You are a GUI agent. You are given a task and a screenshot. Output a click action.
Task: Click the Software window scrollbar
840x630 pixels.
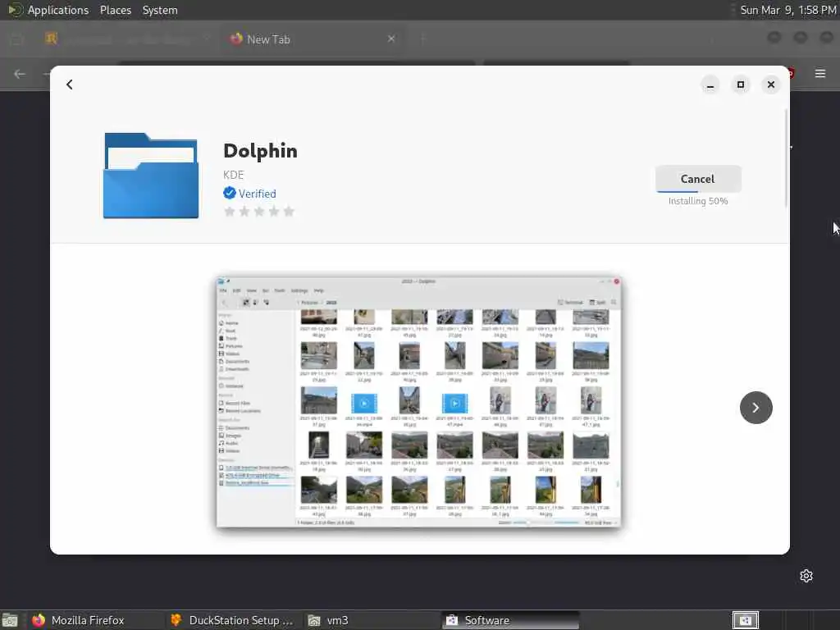[x=786, y=158]
